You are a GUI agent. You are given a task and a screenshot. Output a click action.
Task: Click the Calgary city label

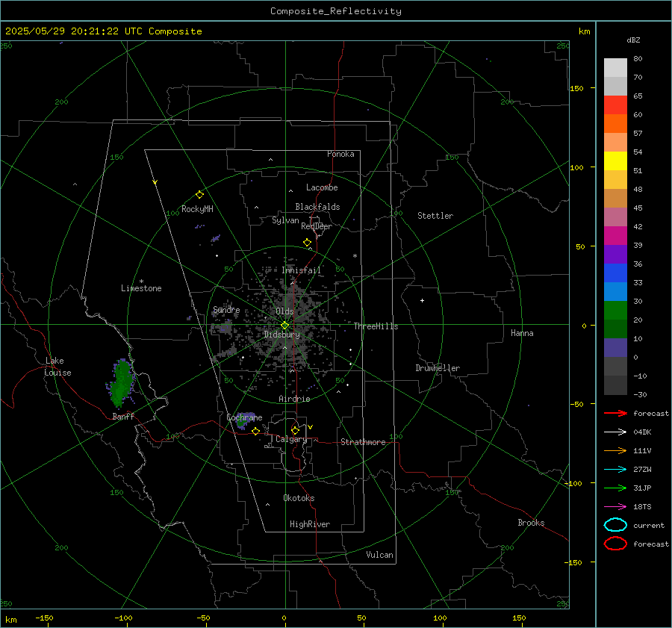tap(291, 439)
